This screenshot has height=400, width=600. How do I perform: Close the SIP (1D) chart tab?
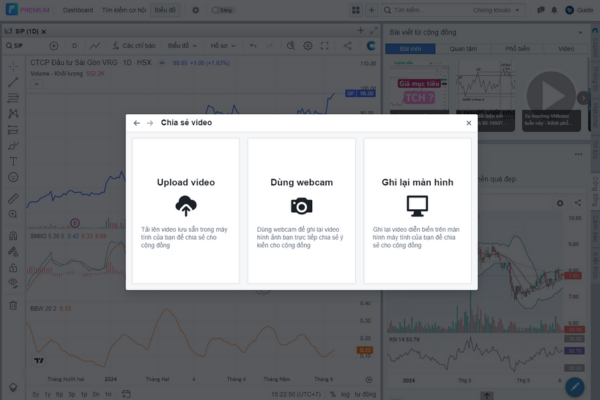(44, 32)
